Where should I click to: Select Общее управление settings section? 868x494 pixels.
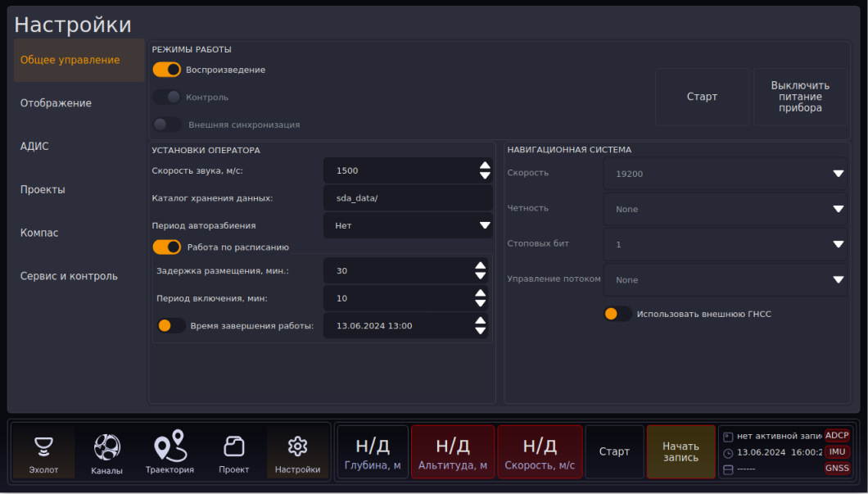(x=79, y=60)
